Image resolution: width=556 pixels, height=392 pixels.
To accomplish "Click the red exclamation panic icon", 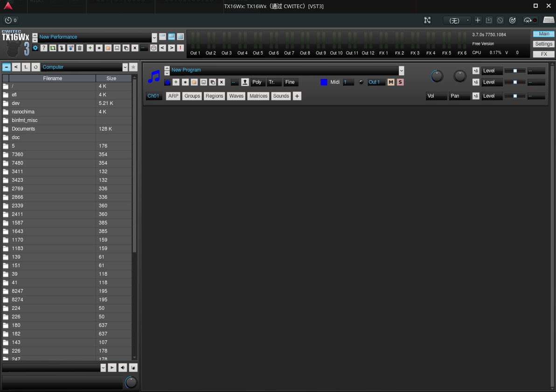I will pos(180,48).
